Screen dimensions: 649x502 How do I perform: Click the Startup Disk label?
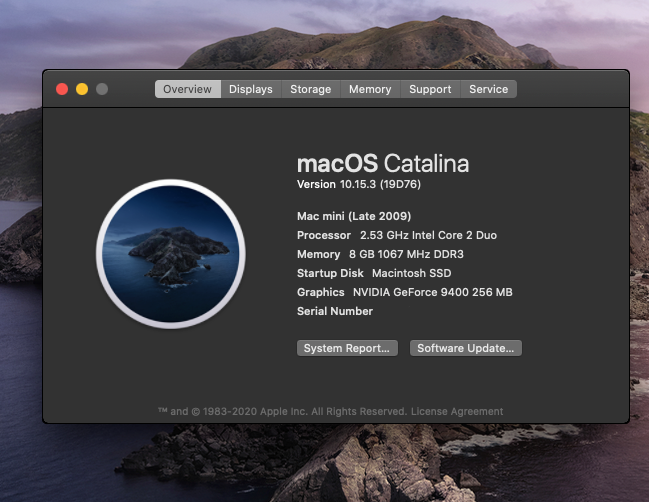pyautogui.click(x=330, y=273)
